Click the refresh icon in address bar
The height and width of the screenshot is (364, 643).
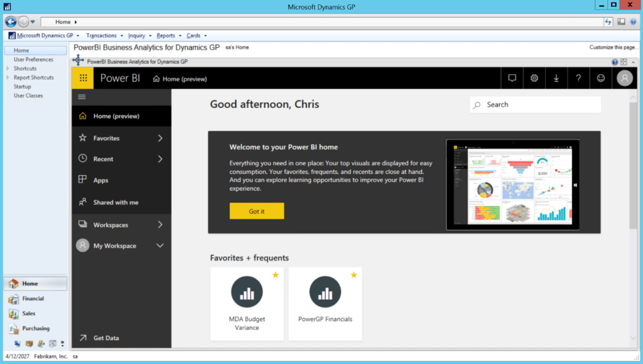tap(608, 22)
